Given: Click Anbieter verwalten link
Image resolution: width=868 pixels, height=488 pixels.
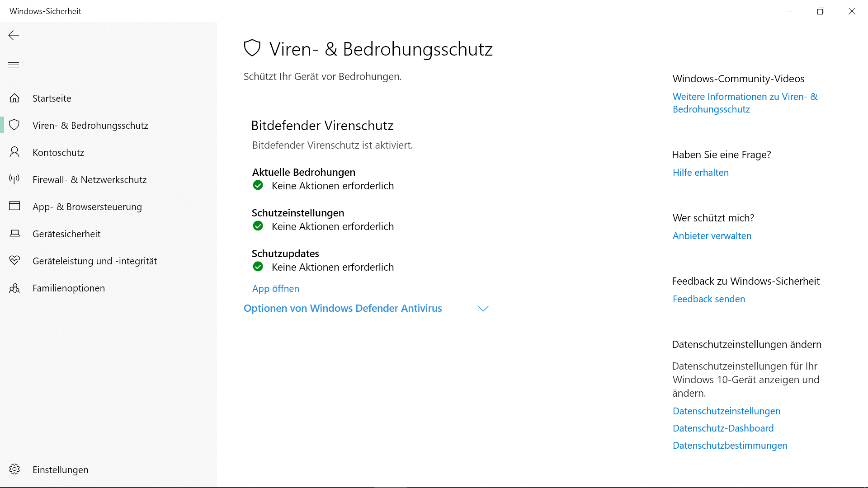Looking at the screenshot, I should 712,235.
